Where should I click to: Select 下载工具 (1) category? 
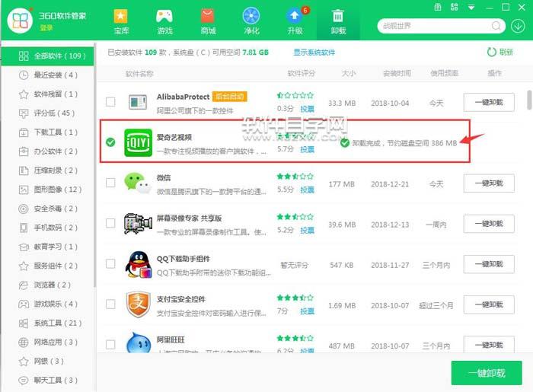click(47, 132)
